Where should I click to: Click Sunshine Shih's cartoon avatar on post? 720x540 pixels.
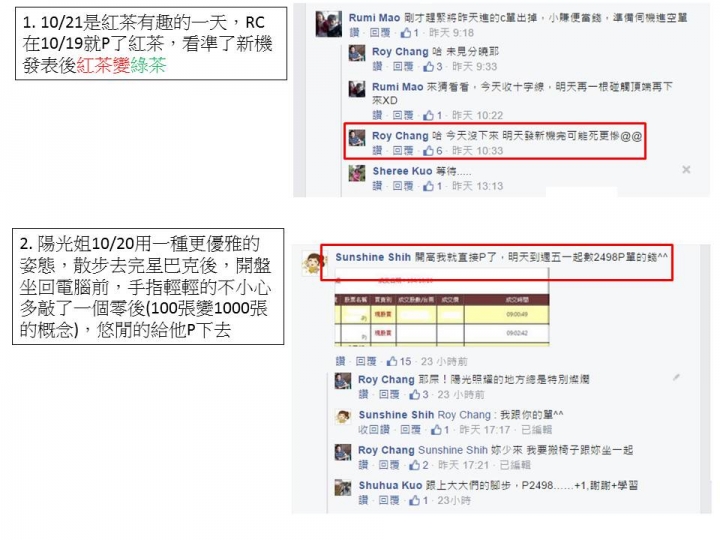313,264
